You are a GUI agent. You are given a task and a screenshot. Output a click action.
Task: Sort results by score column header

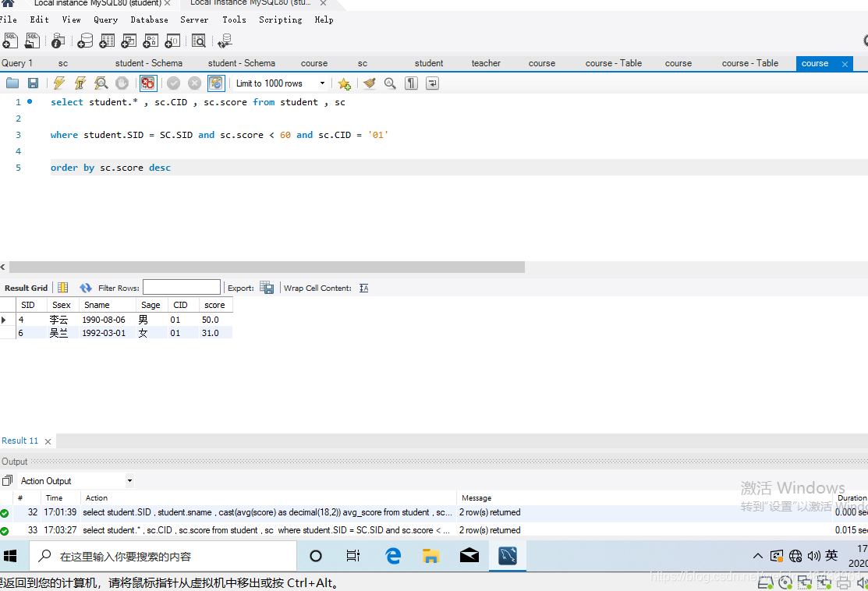(215, 305)
